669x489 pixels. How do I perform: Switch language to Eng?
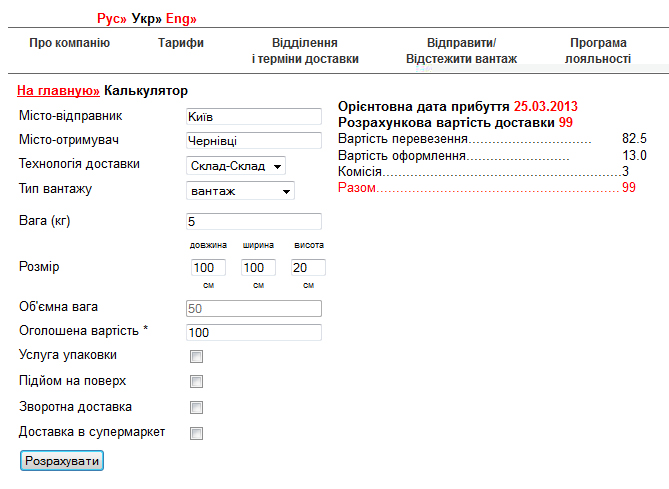click(180, 19)
